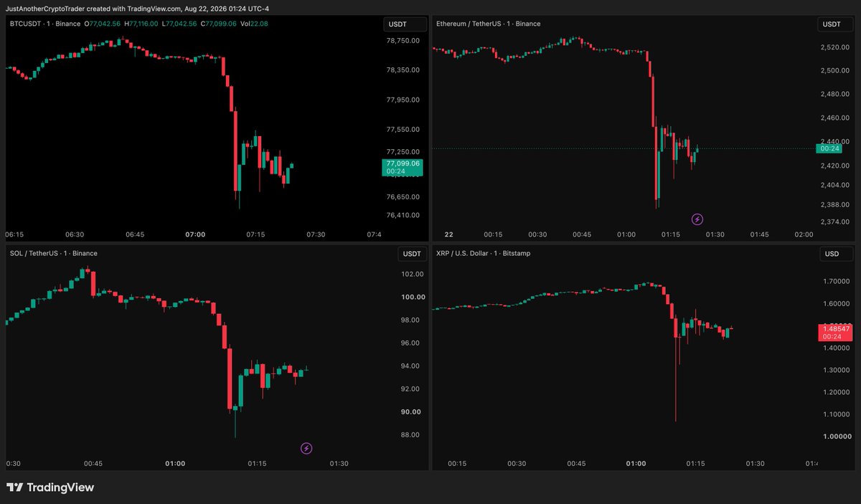Click 2,388.00 on Ethereum price axis

click(x=835, y=204)
